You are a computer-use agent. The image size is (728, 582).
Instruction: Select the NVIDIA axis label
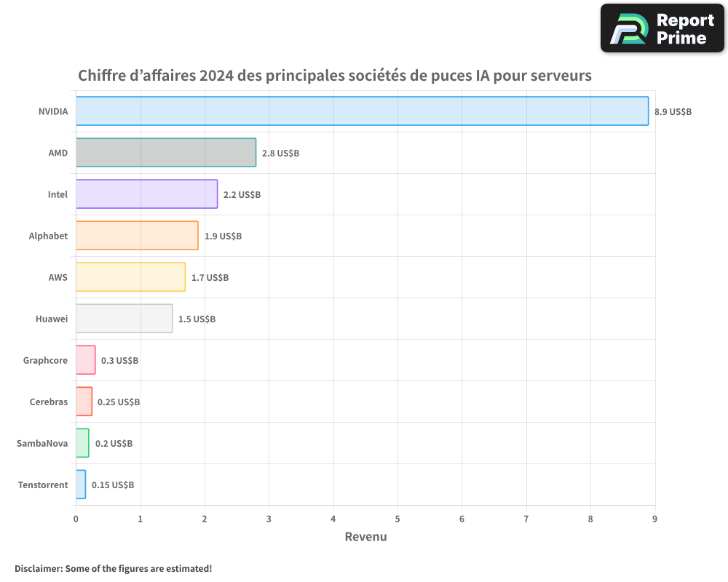click(52, 111)
